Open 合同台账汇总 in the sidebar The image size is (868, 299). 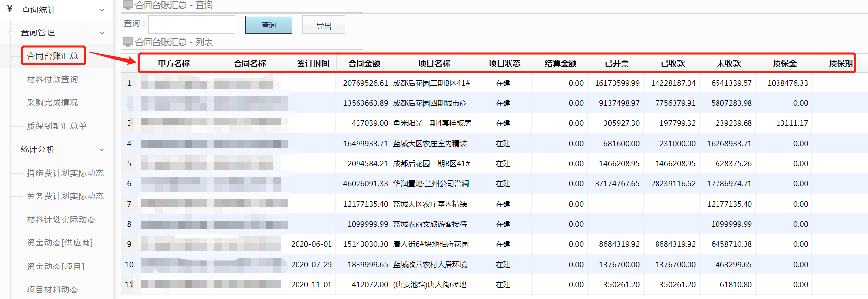coord(53,56)
